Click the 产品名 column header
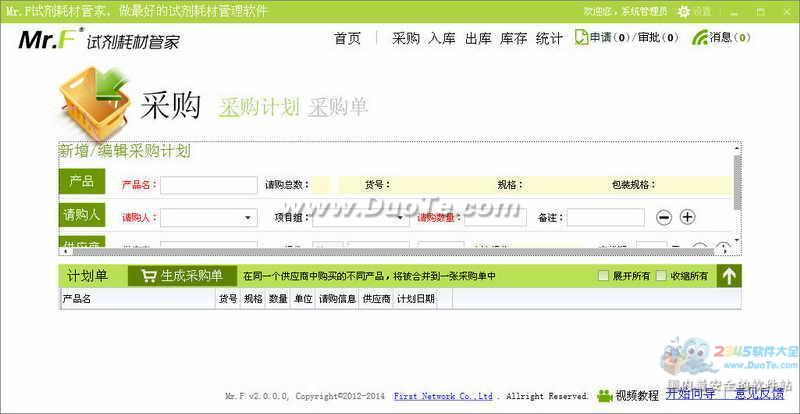Image resolution: width=800 pixels, height=414 pixels. 138,299
